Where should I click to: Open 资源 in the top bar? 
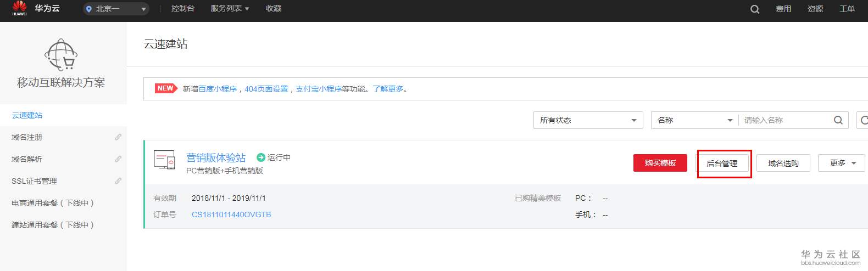tap(815, 9)
